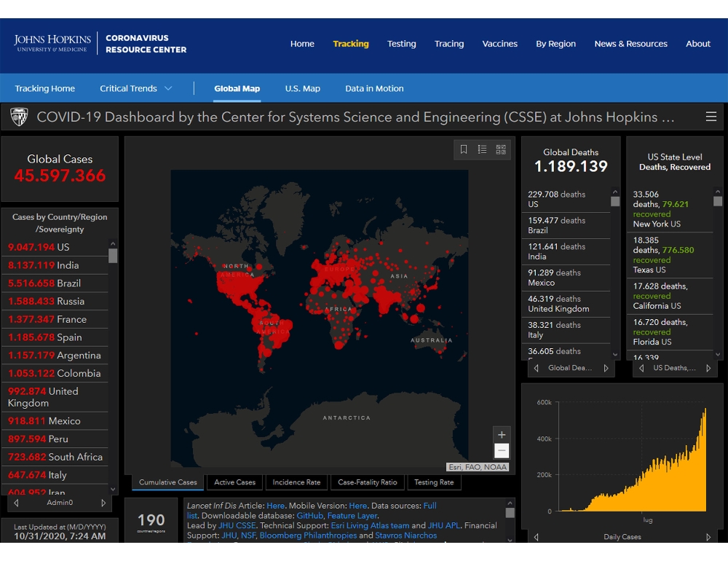The height and width of the screenshot is (561, 728).
Task: Click the Johns Hopkins shield logo
Action: tap(19, 117)
